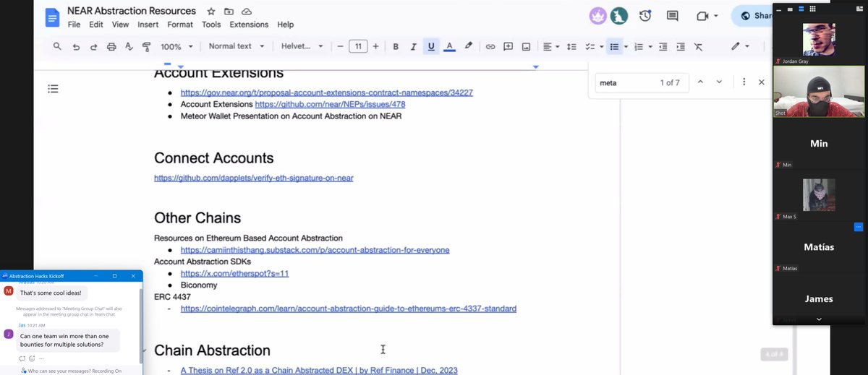Open find bar more options

coord(744,82)
